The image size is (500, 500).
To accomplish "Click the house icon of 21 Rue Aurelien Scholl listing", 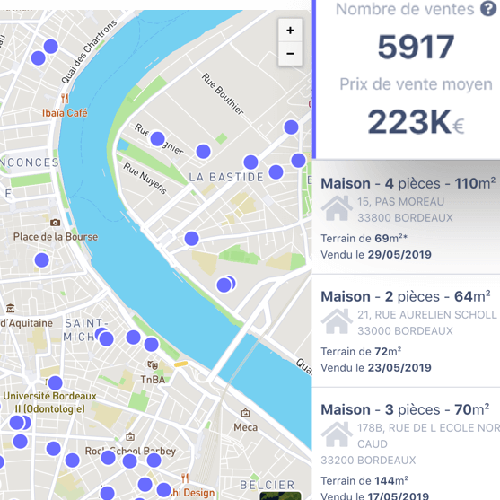I will pyautogui.click(x=337, y=321).
